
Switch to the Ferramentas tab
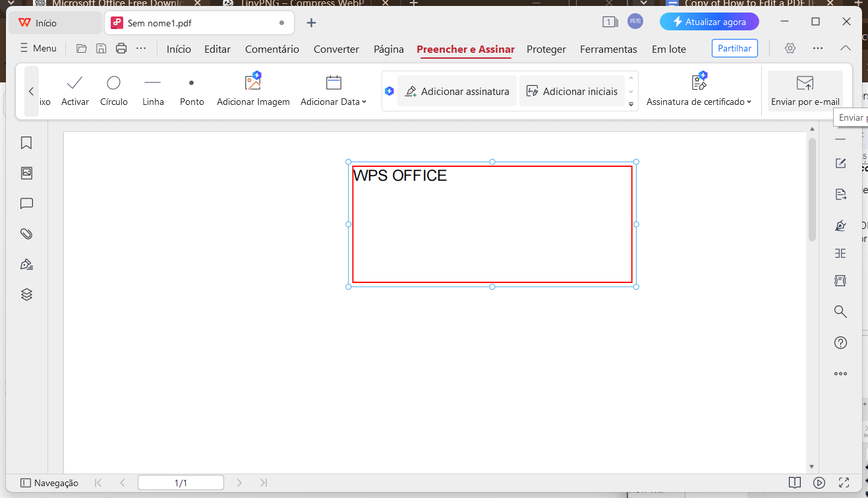point(608,49)
